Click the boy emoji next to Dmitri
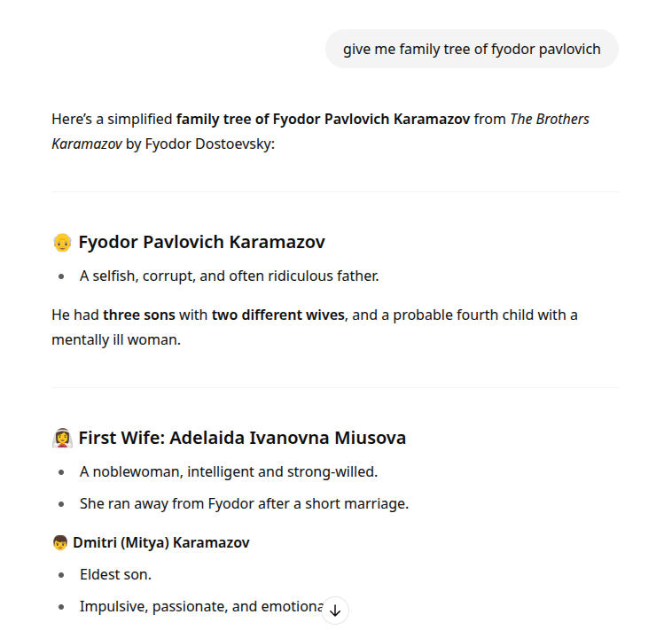672x630 pixels. tap(60, 542)
